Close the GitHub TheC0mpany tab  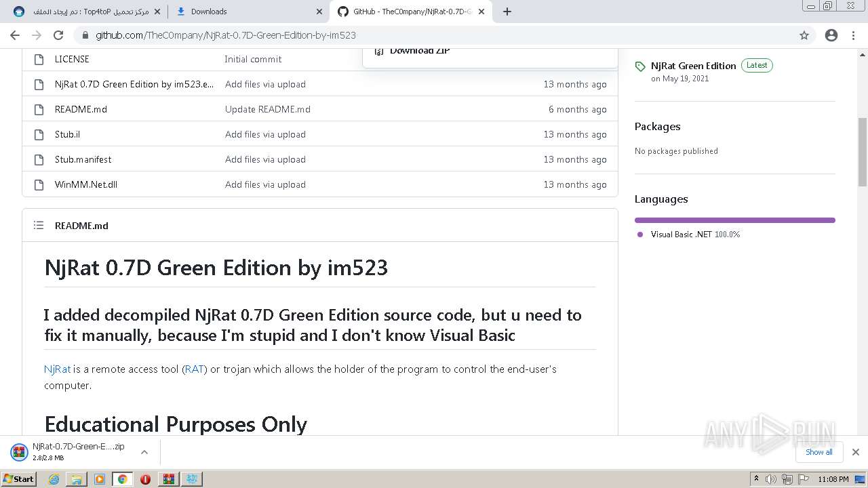coord(481,12)
